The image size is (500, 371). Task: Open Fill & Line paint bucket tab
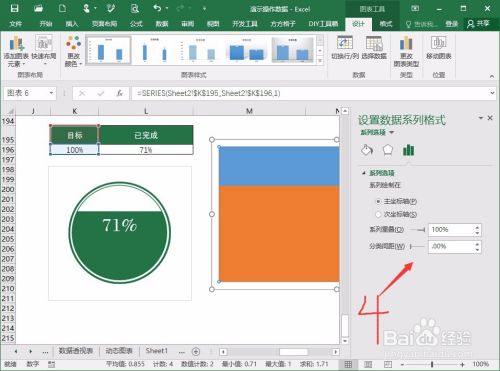367,150
